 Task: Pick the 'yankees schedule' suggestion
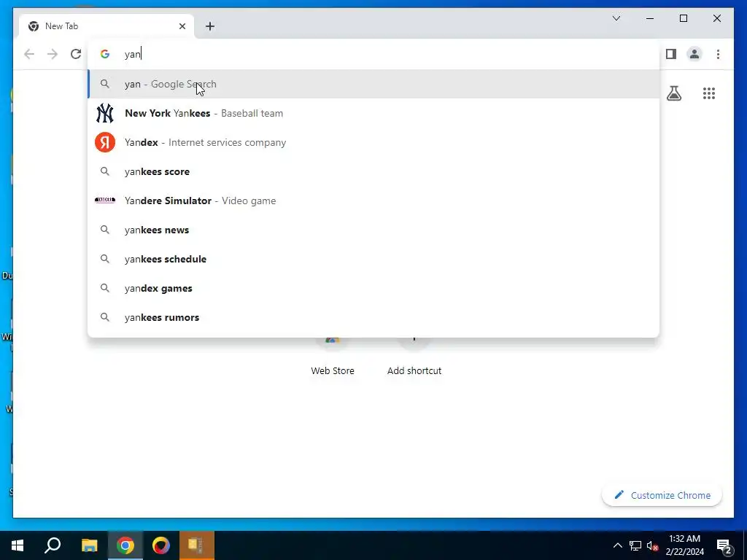[374, 259]
